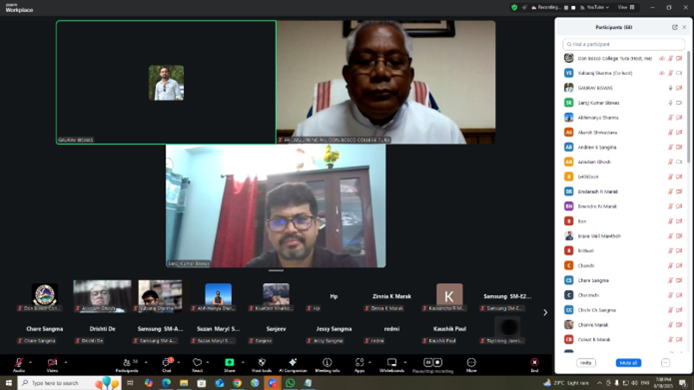Toggle microphone for Abhimanyu Sharma in list

click(670, 118)
